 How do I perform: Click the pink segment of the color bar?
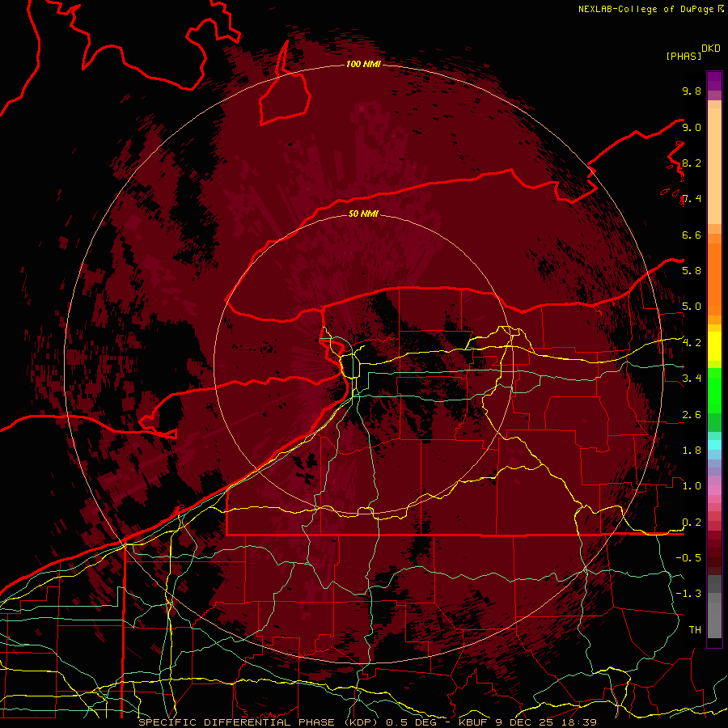(714, 490)
